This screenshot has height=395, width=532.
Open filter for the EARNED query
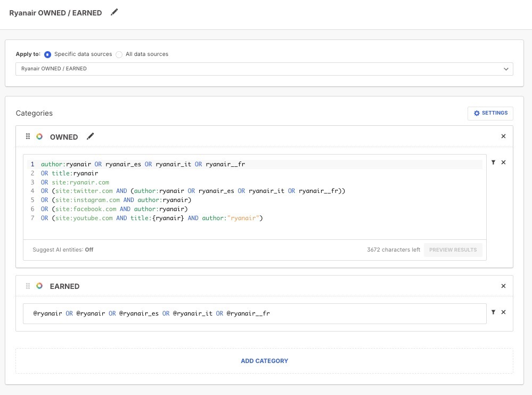pyautogui.click(x=493, y=312)
